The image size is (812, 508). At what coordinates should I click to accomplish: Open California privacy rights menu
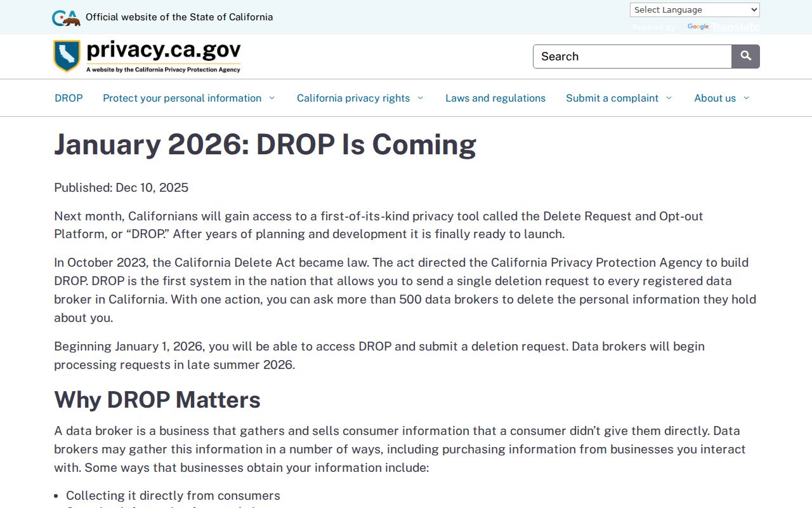pos(353,98)
